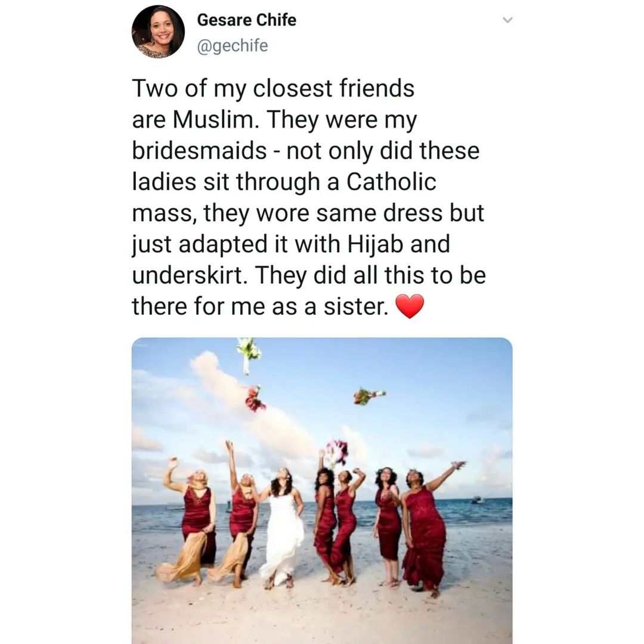
Task: Click the @gechife handle
Action: 233,45
